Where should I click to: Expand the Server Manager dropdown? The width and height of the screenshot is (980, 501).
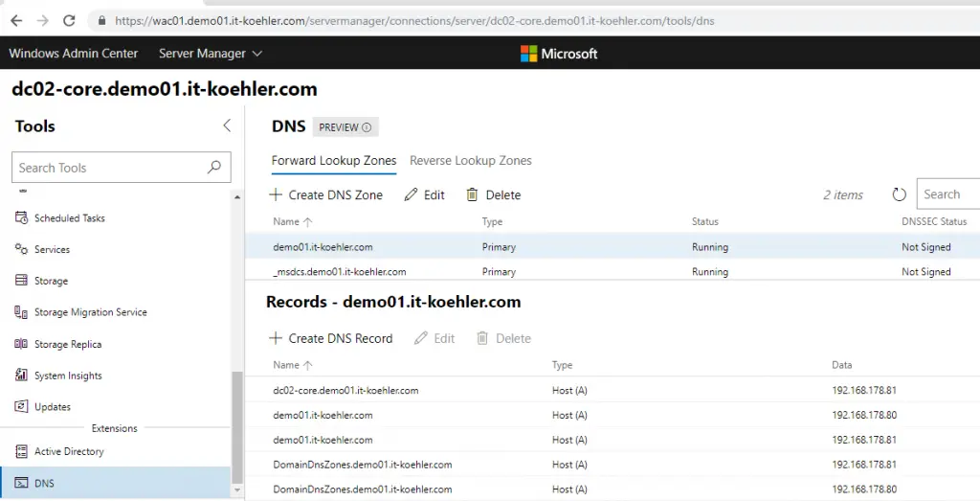211,54
